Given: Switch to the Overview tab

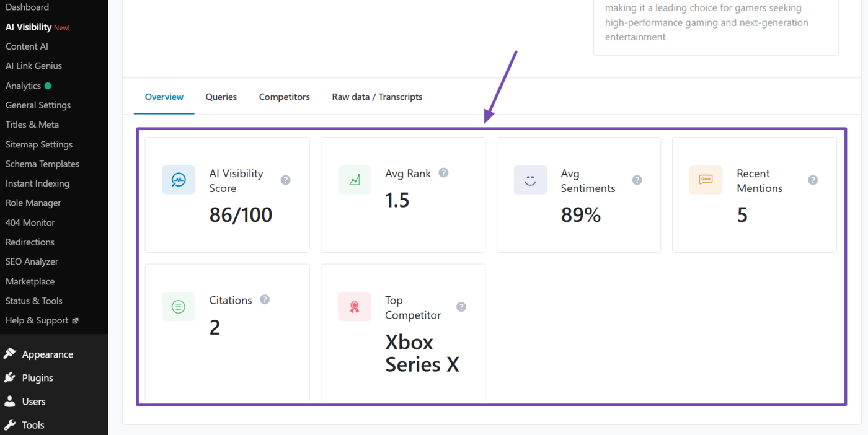Looking at the screenshot, I should [164, 97].
